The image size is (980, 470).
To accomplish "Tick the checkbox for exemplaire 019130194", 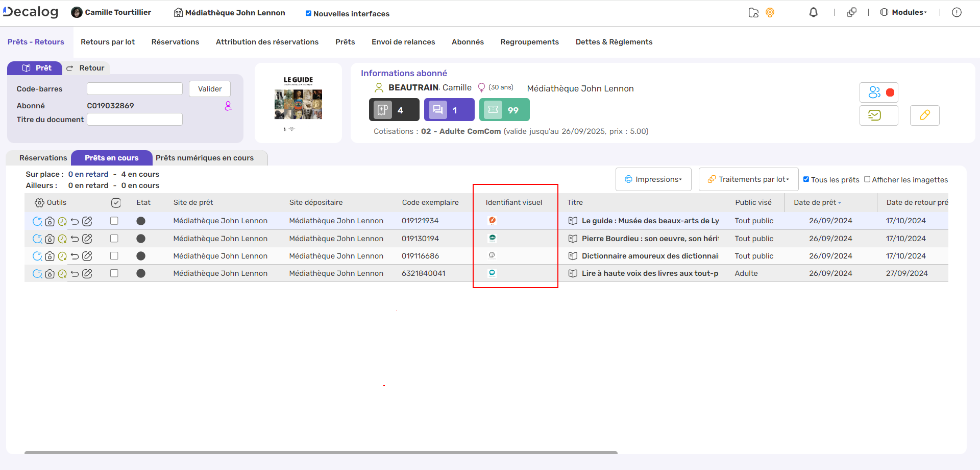I will tap(114, 239).
